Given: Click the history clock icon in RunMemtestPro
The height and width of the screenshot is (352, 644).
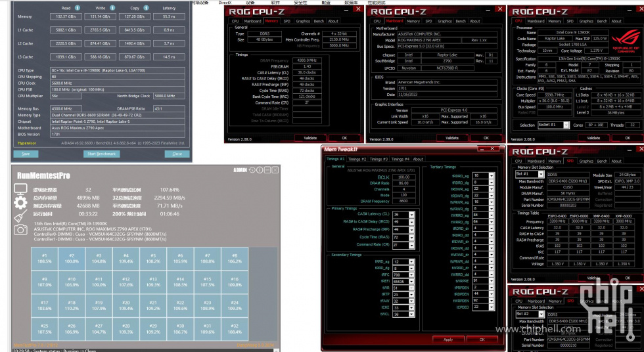Looking at the screenshot, I should coord(252,170).
